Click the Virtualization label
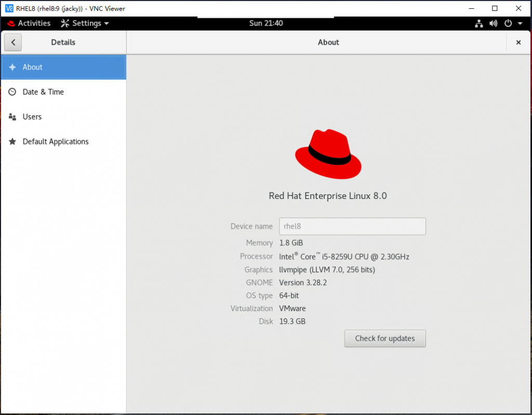The height and width of the screenshot is (415, 532). (252, 309)
